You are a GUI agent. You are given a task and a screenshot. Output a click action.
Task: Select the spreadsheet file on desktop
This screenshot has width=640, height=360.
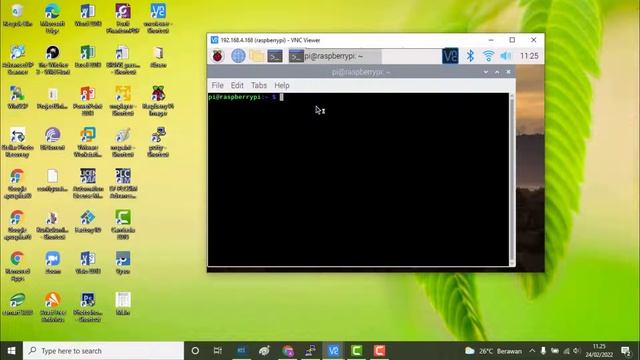pos(123,304)
